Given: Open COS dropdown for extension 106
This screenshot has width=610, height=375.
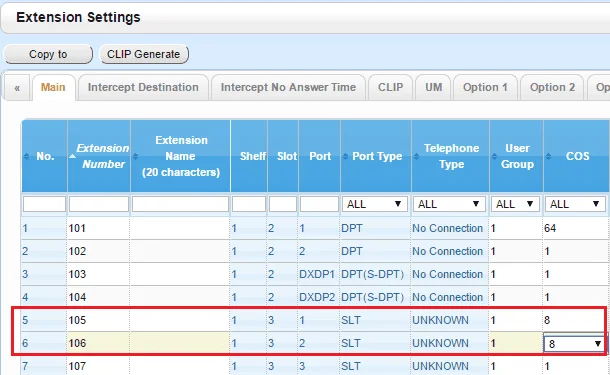Looking at the screenshot, I should coord(574,343).
